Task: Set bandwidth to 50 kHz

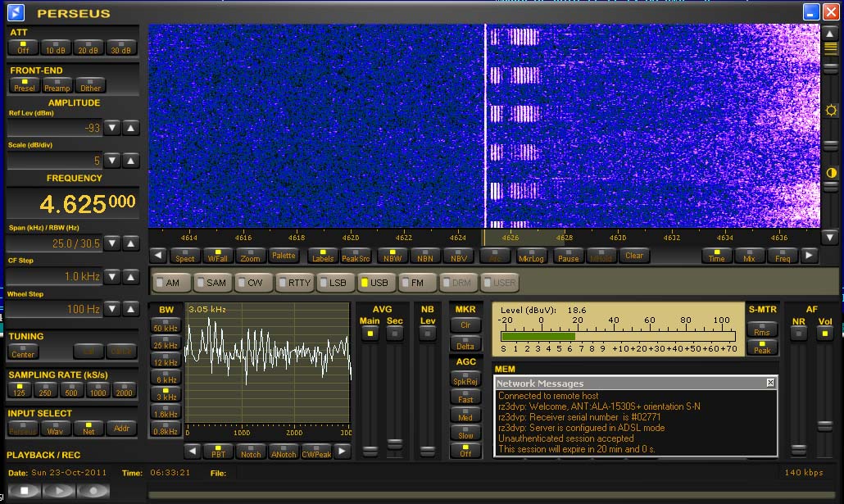Action: point(166,326)
